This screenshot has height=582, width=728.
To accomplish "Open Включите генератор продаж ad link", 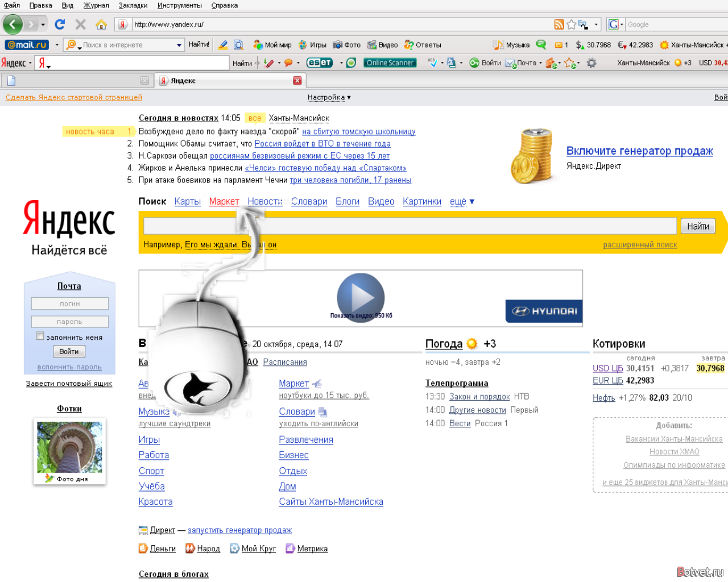I will click(639, 151).
